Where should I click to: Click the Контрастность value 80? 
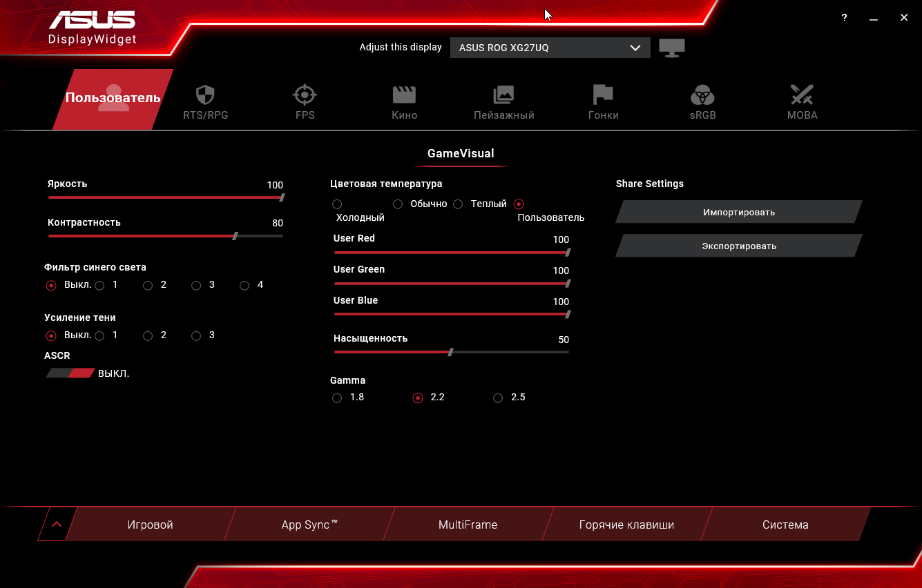(x=278, y=223)
